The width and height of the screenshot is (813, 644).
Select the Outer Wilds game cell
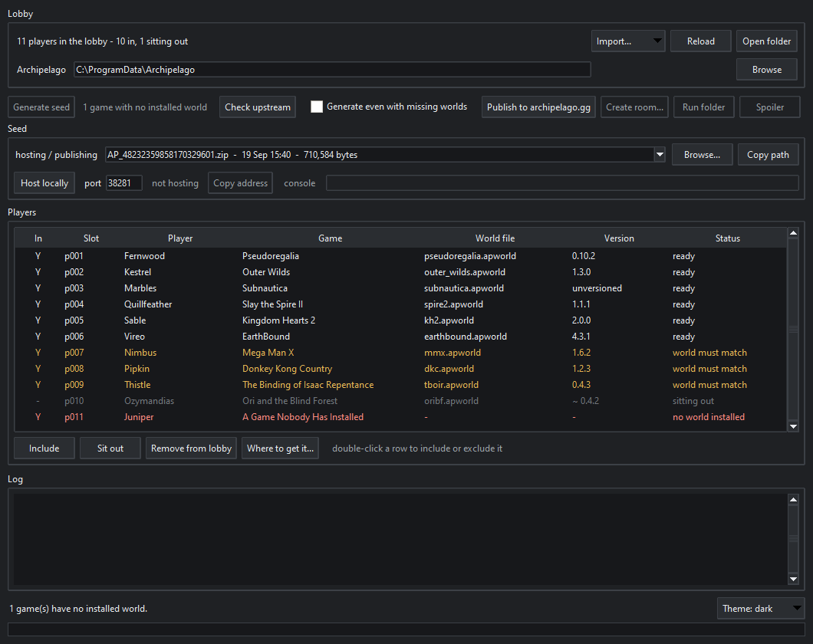pos(266,272)
